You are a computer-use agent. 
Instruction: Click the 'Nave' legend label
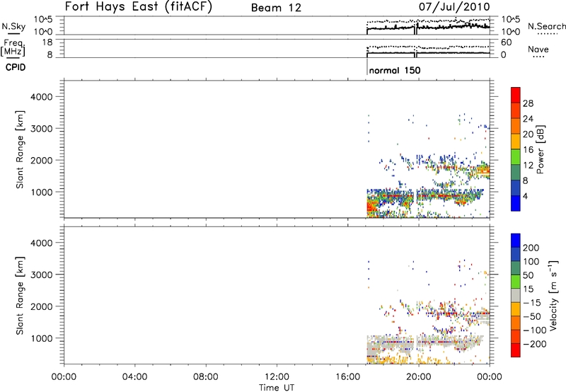[x=538, y=50]
